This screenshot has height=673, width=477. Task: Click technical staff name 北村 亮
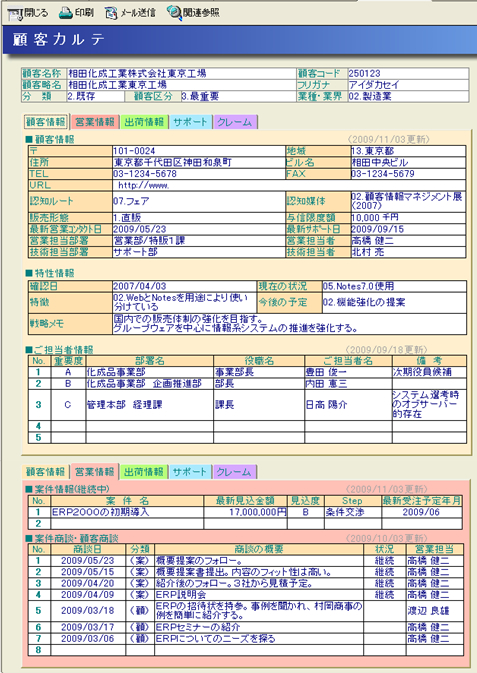pos(368,252)
